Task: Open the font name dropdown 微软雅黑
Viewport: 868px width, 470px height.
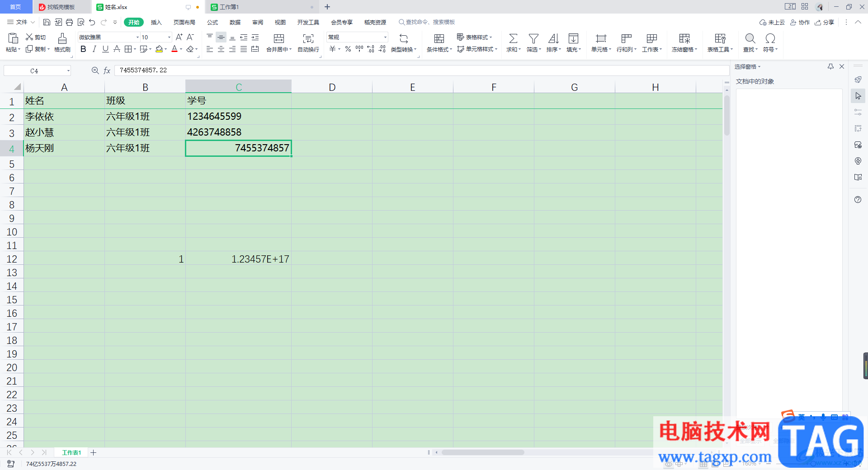Action: [137, 37]
